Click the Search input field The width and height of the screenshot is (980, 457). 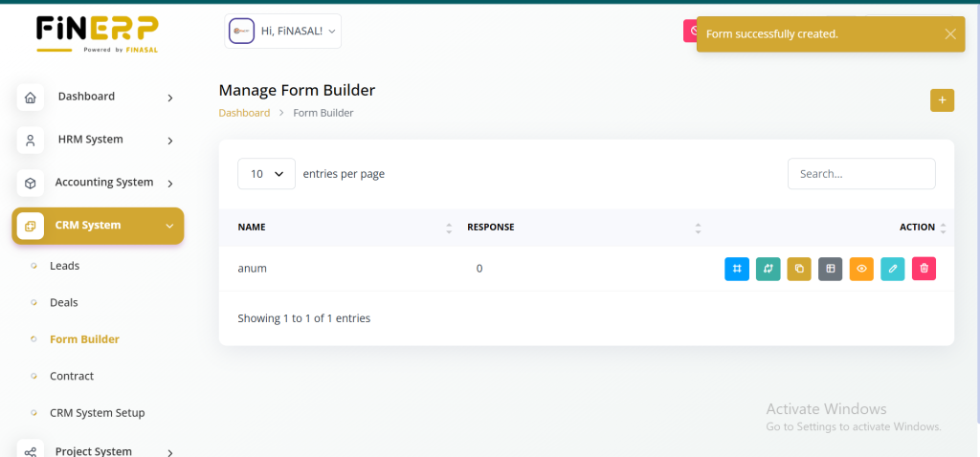(x=860, y=174)
